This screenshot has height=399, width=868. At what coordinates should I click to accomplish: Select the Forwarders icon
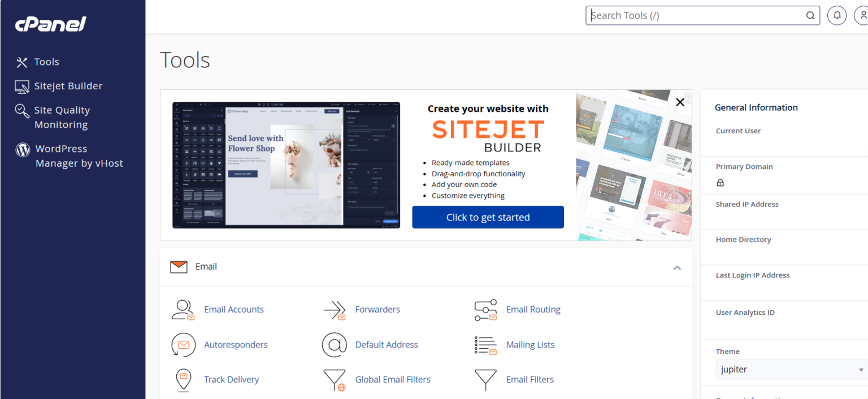coord(335,310)
